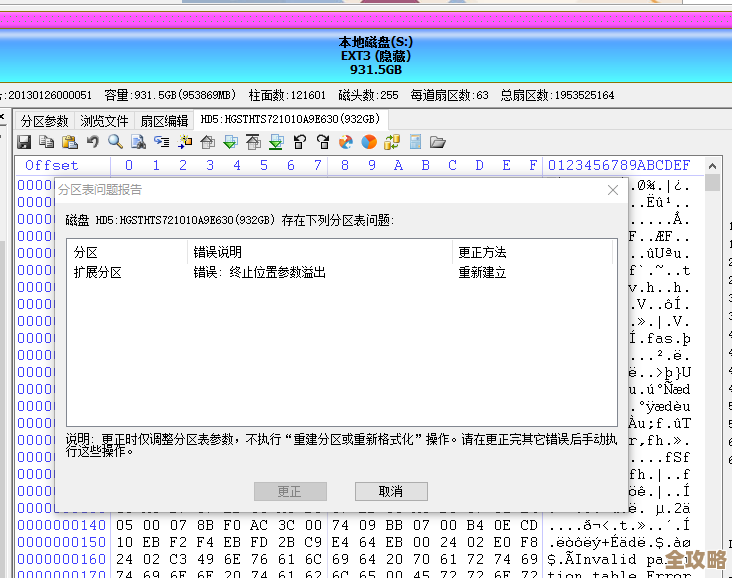This screenshot has width=732, height=578.
Task: Click the Offset column header
Action: click(52, 165)
